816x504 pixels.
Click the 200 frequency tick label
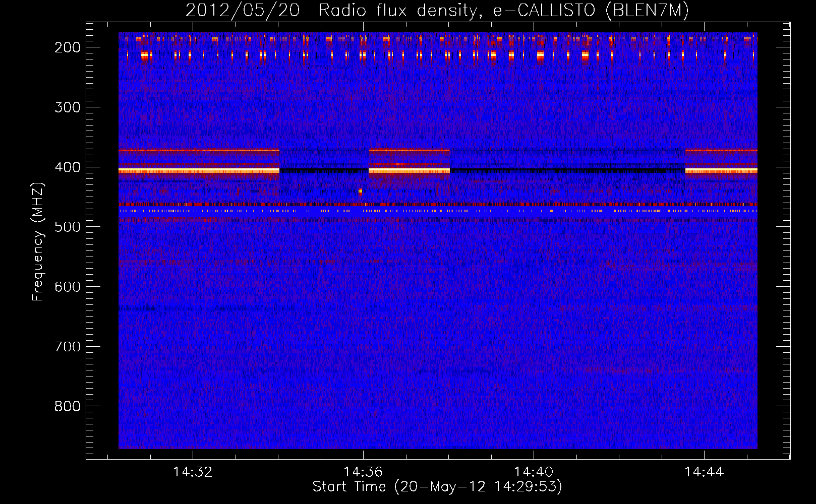(x=68, y=47)
